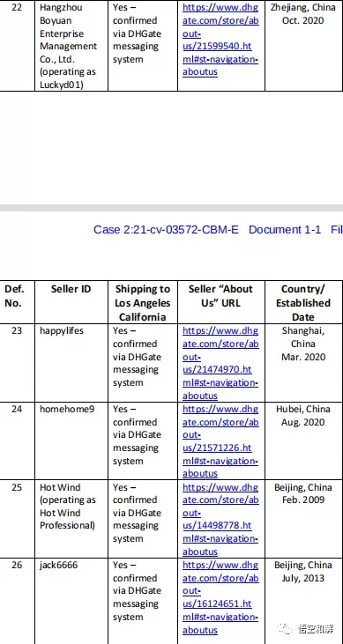The height and width of the screenshot is (644, 343).
Task: Click the seller ID 'happylifes'
Action: tap(61, 330)
